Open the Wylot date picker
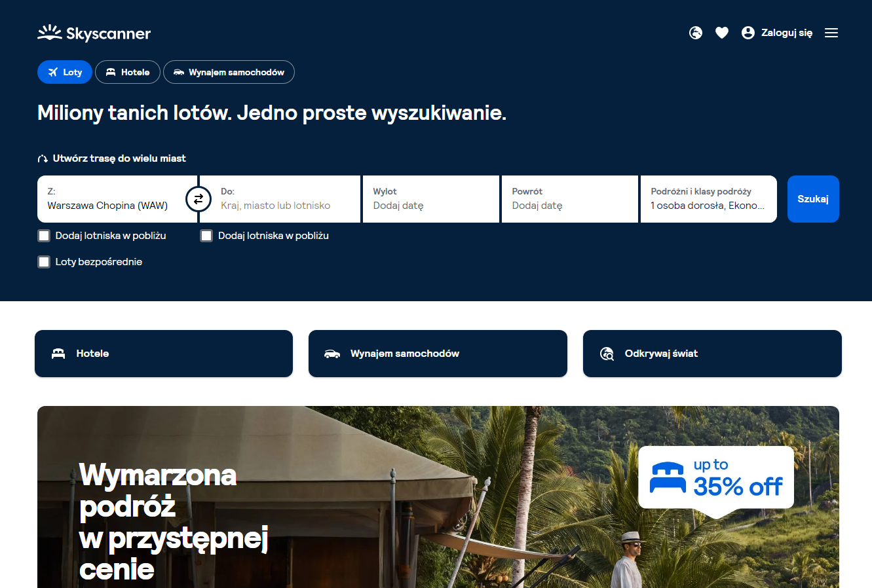 [431, 199]
